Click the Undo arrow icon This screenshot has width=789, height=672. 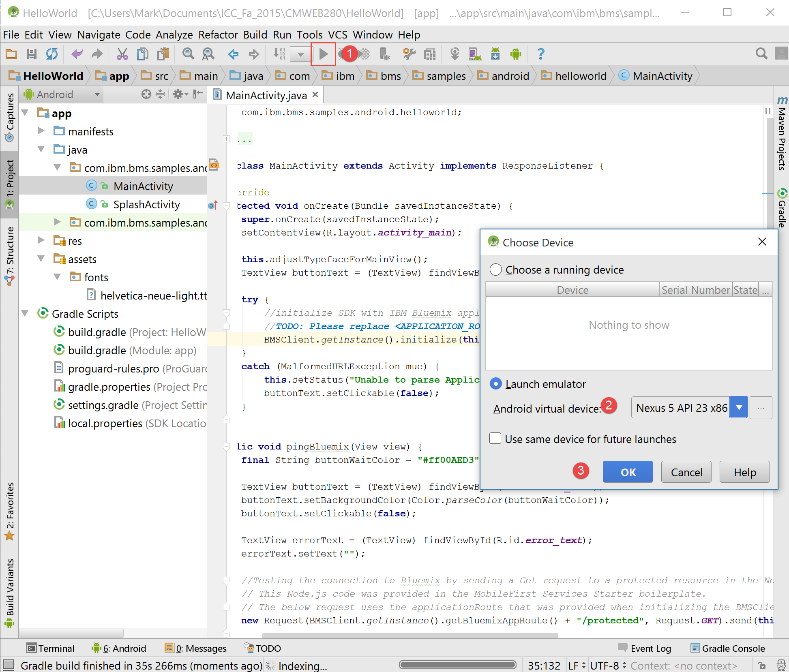click(x=77, y=54)
